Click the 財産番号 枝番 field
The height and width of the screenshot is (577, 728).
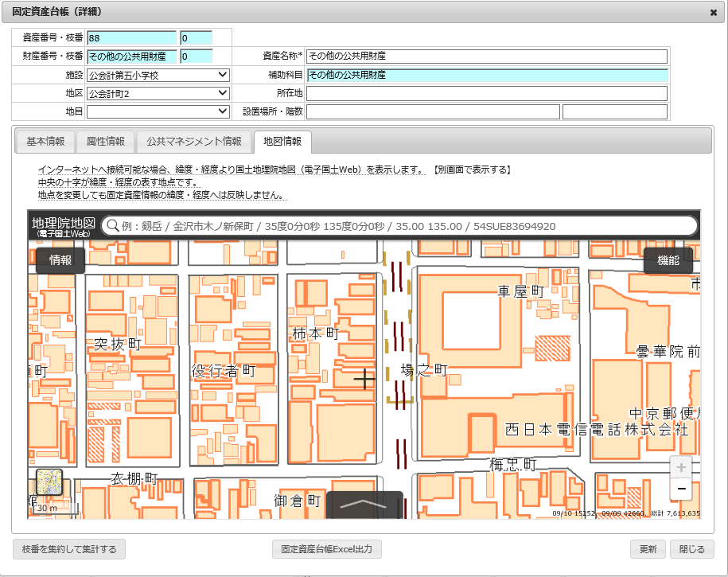197,57
